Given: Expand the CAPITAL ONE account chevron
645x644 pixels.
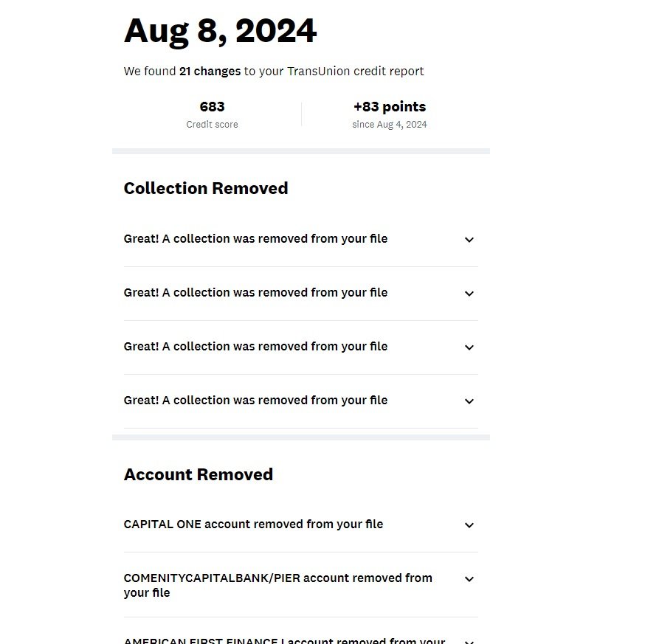Looking at the screenshot, I should 469,525.
